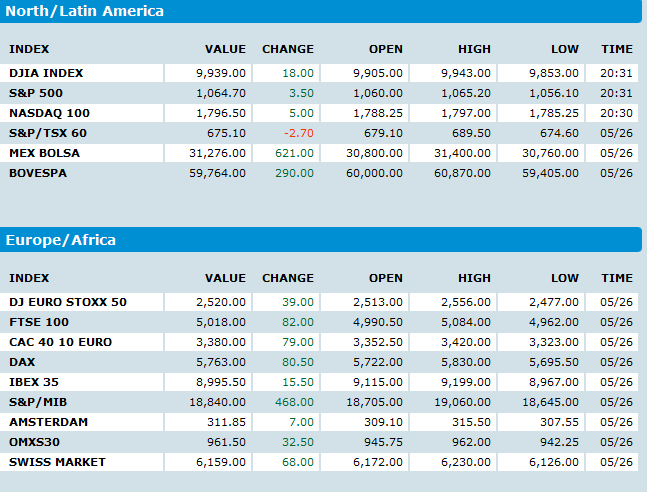Click BOVESPA low 59,405.00
The height and width of the screenshot is (496, 651).
(x=551, y=173)
